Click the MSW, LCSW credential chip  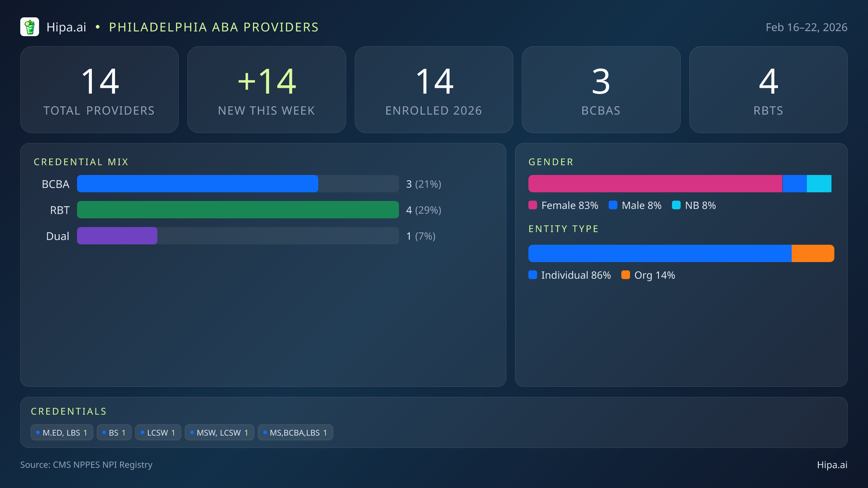(219, 432)
